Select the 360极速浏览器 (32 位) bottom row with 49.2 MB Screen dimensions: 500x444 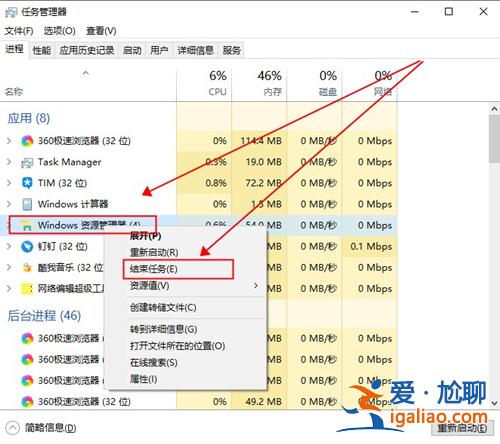click(198, 402)
